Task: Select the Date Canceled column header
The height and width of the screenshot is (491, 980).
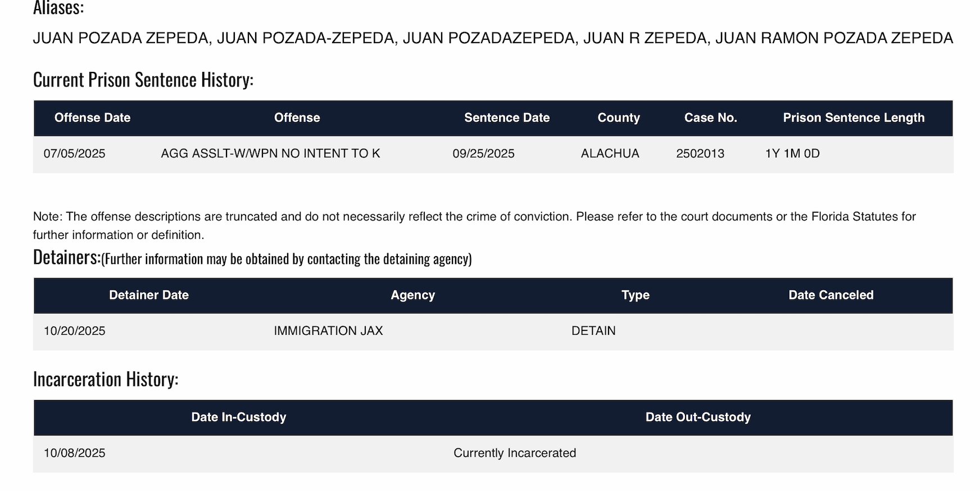Action: pyautogui.click(x=831, y=295)
